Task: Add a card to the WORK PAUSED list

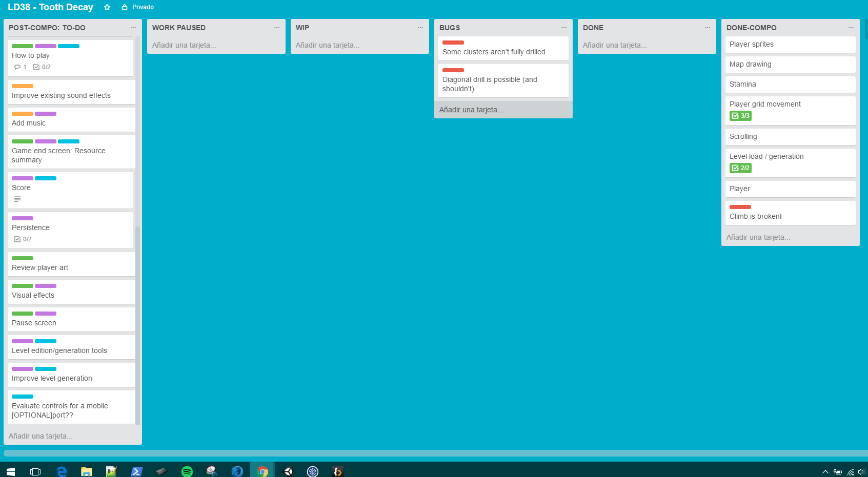Action: (x=216, y=45)
